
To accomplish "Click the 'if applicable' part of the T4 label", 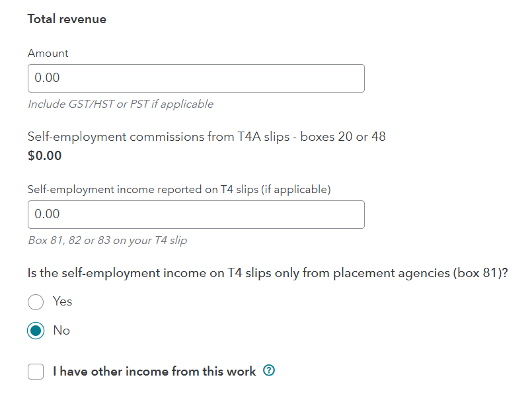I will [x=296, y=189].
